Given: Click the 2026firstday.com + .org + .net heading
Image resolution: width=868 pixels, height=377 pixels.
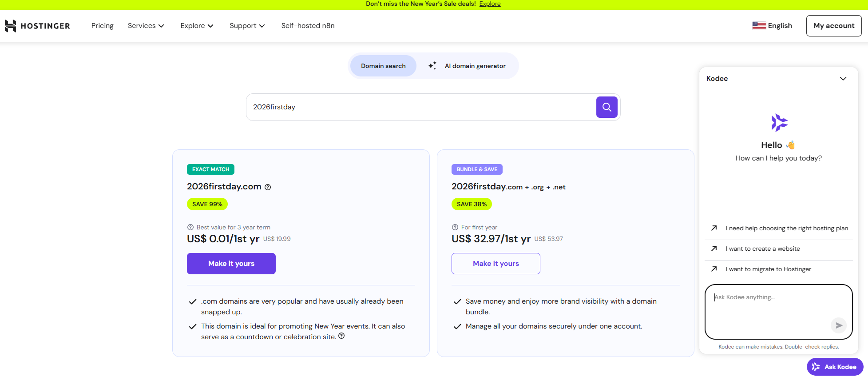Looking at the screenshot, I should (508, 187).
